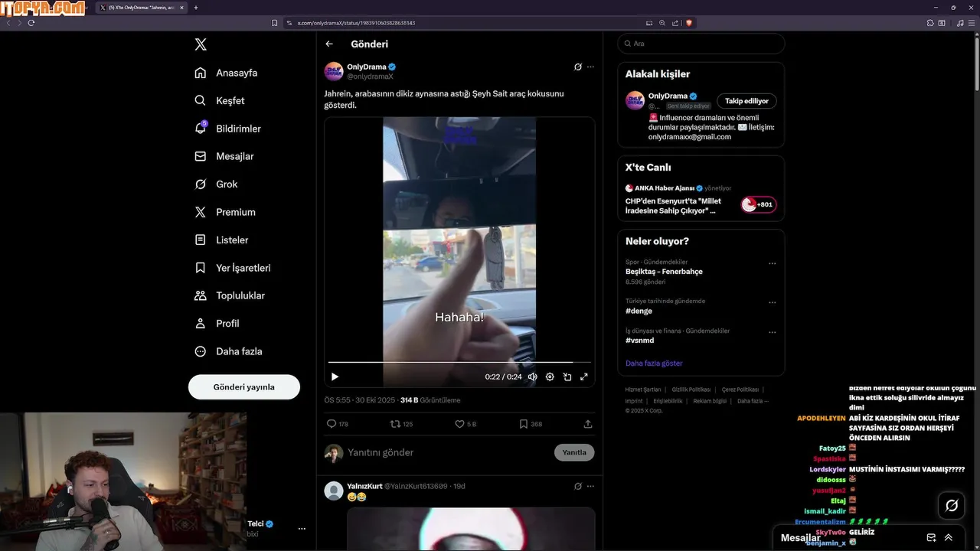Open OnlyDrama in Alakalı kişiler
Image resolution: width=980 pixels, height=551 pixels.
tap(668, 96)
